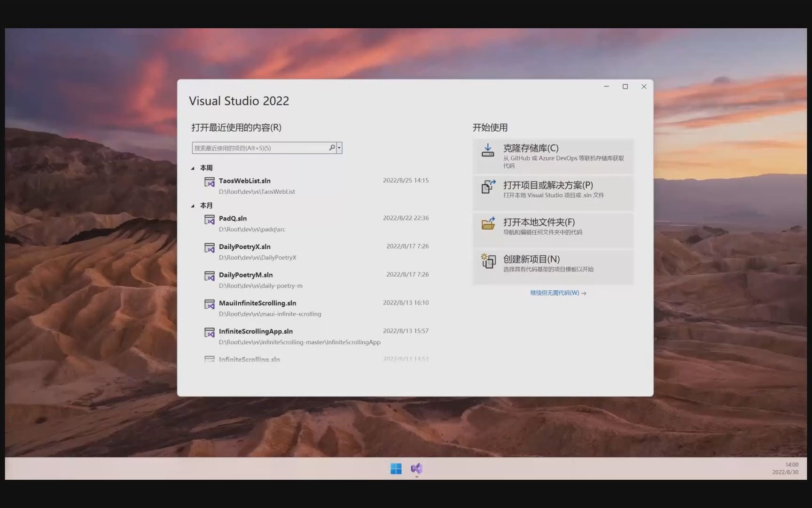This screenshot has width=812, height=508.
Task: Click the create new project icon
Action: pos(488,261)
